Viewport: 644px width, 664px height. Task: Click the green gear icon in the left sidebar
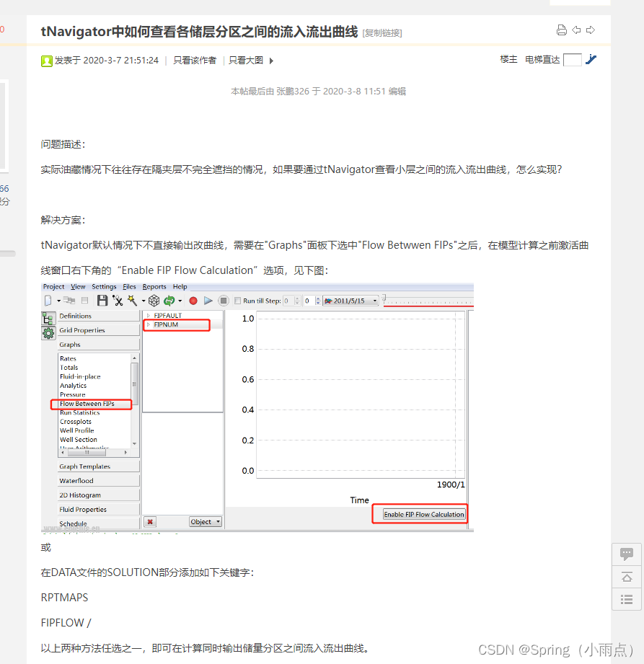click(x=48, y=333)
